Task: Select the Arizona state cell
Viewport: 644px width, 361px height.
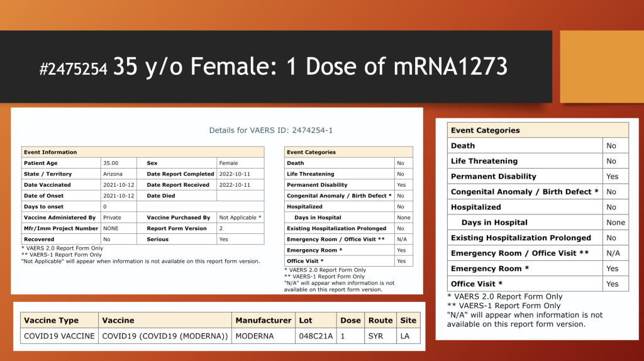Action: 113,174
